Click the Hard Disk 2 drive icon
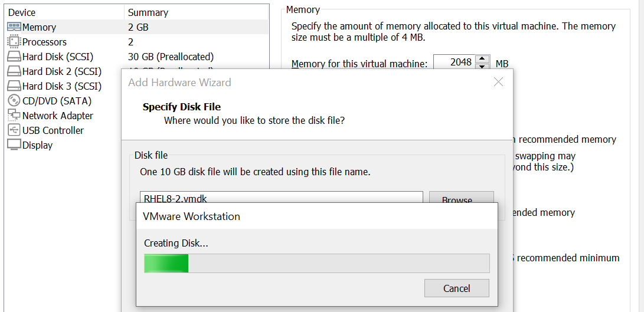 pyautogui.click(x=14, y=71)
